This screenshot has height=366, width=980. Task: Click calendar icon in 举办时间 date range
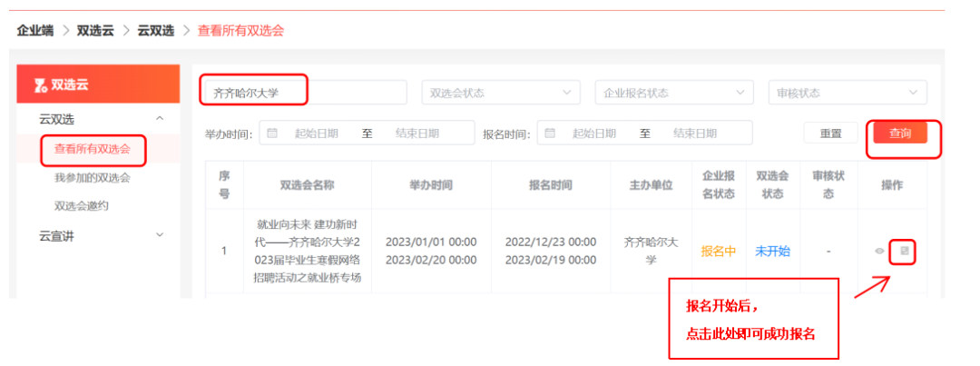tap(272, 133)
